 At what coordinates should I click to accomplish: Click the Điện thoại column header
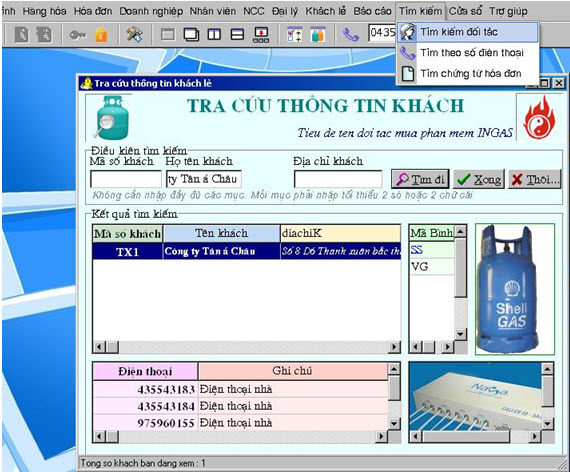coord(145,371)
